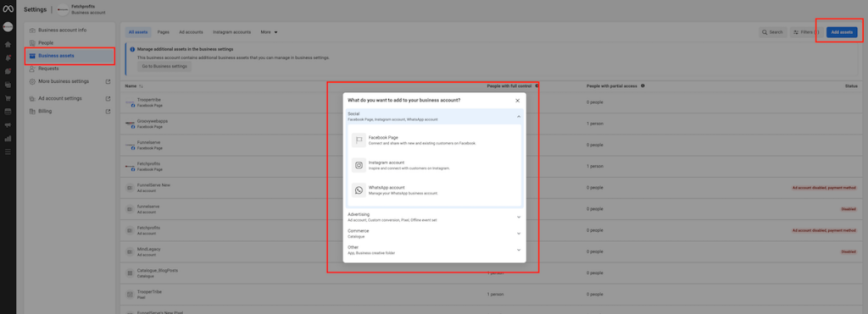
Task: Open the hamburger all-tools menu in the left rail
Action: (x=8, y=152)
